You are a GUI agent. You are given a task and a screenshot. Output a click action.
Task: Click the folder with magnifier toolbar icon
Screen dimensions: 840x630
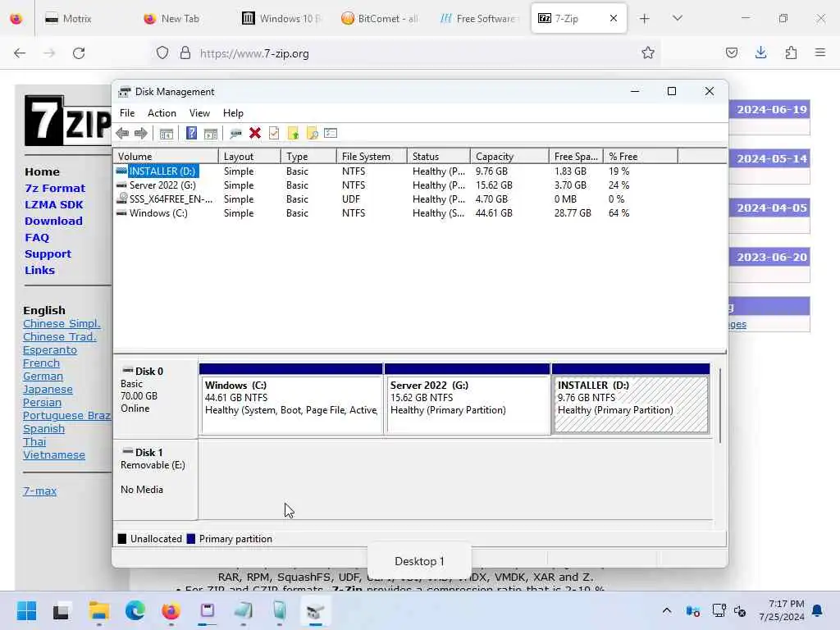[x=312, y=134]
